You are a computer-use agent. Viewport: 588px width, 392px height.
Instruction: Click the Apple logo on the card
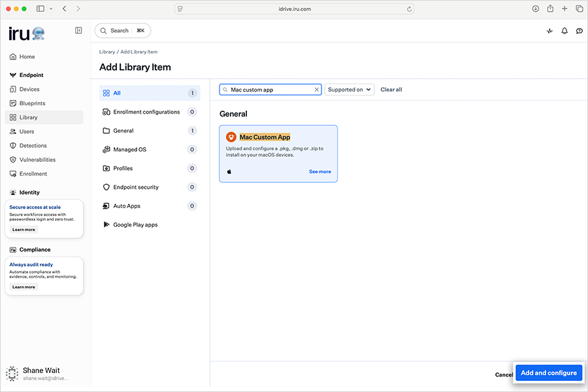229,171
